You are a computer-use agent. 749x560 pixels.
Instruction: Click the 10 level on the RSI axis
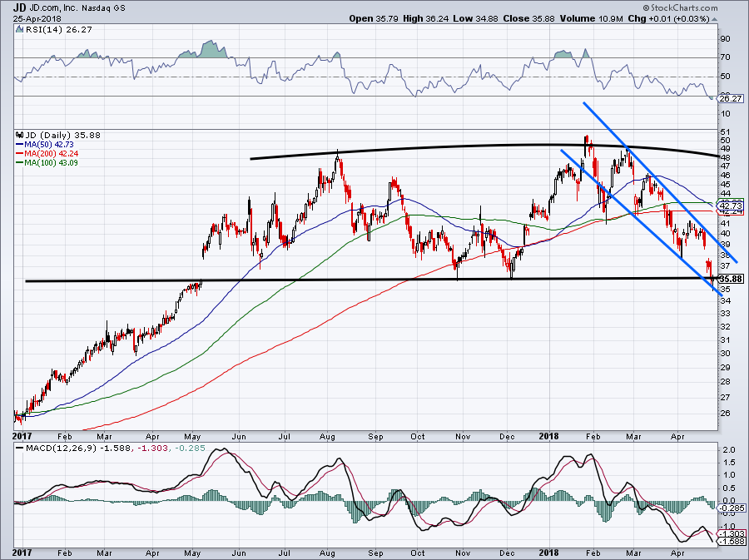(725, 114)
